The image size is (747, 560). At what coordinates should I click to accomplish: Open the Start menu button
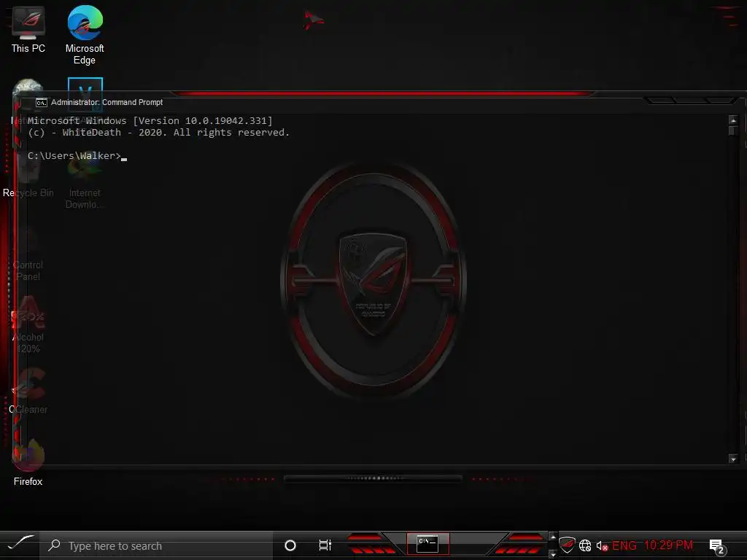click(20, 545)
